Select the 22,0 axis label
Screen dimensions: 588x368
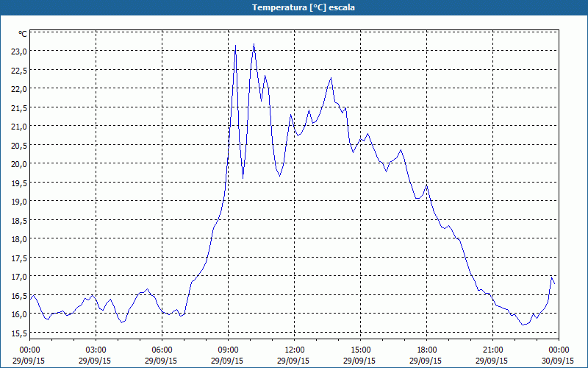click(19, 89)
